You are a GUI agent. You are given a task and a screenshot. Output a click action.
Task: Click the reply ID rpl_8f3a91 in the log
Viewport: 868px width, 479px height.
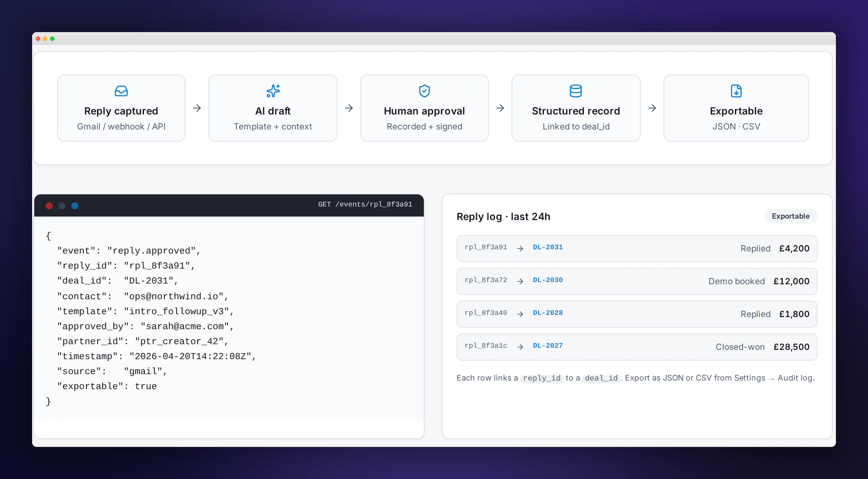pyautogui.click(x=486, y=247)
